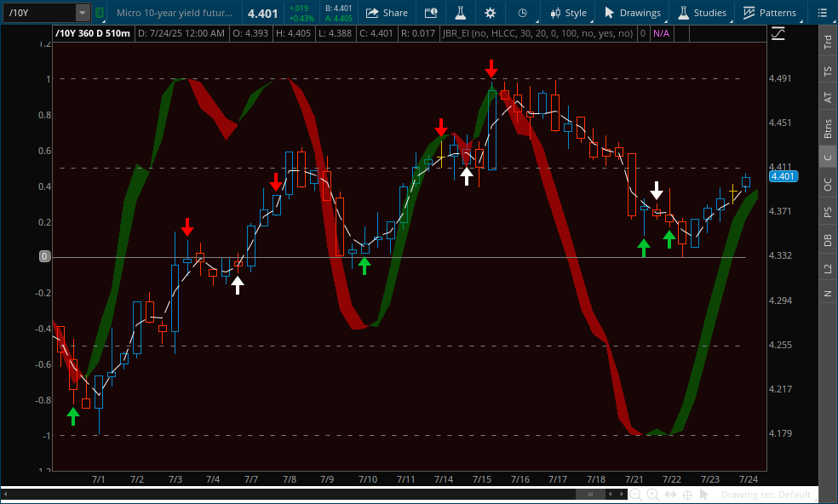Screen dimensions: 838x504
Task: Open the Trd sidebar tab
Action: (828, 43)
